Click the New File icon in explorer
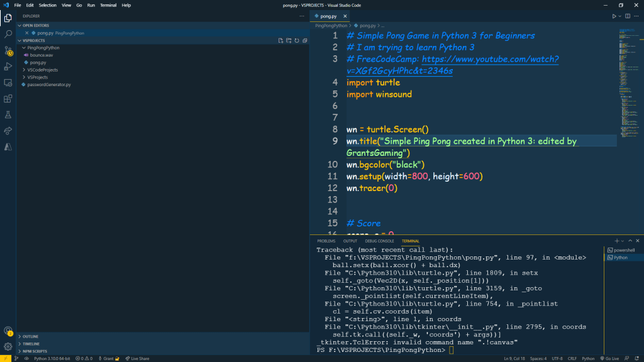The image size is (644, 362). 281,40
